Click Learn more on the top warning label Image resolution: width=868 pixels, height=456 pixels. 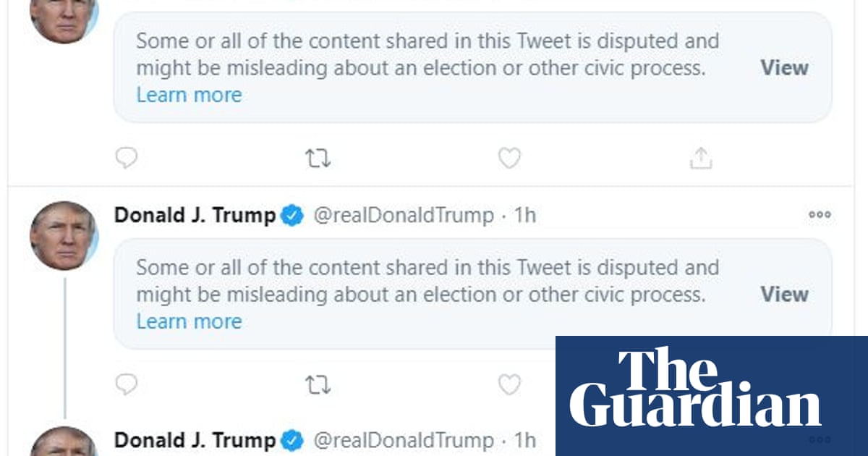[189, 95]
